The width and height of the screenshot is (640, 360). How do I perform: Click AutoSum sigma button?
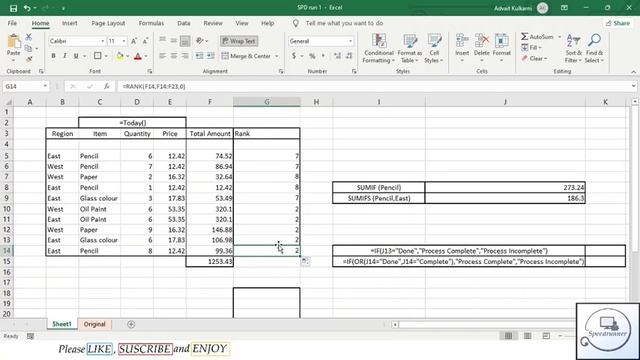point(537,37)
